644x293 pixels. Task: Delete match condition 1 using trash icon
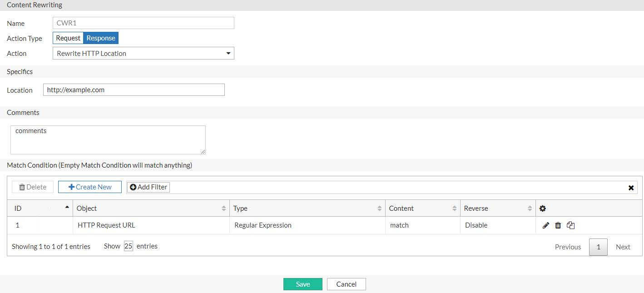tap(558, 225)
